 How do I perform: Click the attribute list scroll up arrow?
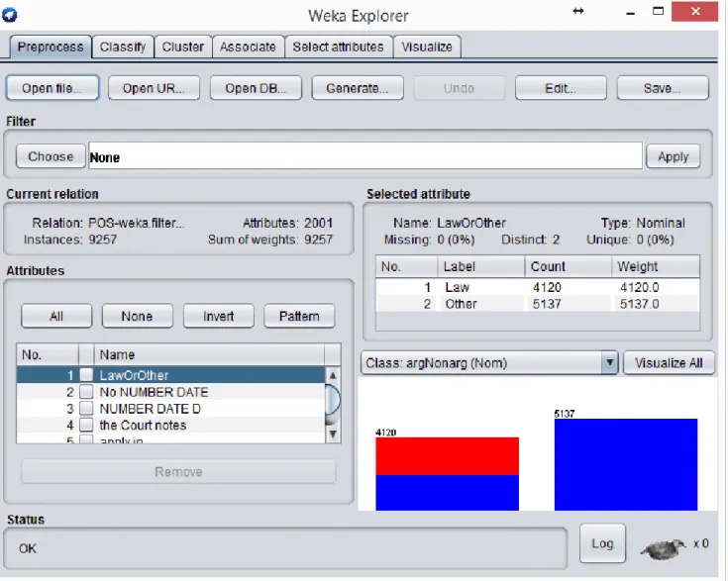pos(333,375)
